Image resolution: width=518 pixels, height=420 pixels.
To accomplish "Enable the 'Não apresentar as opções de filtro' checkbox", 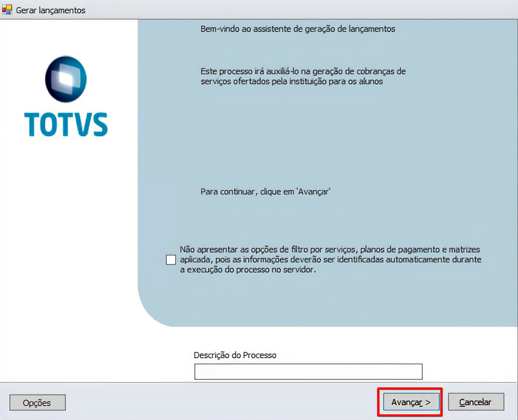I will point(171,260).
